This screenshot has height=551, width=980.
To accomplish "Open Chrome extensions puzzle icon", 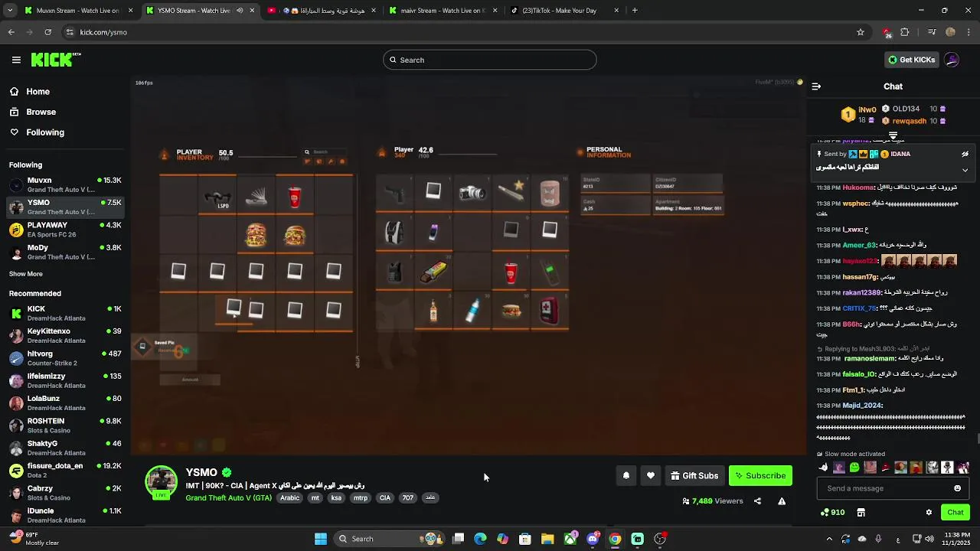I will 905,32.
